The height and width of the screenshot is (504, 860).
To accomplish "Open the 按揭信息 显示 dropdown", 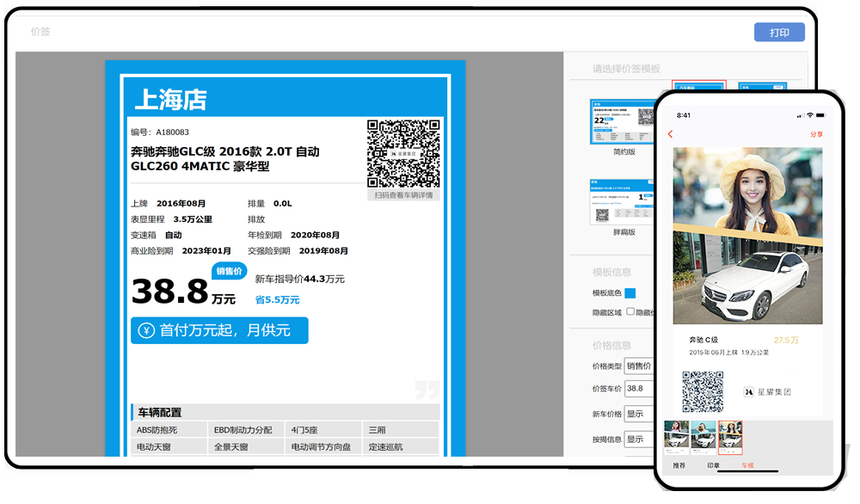I will [640, 439].
